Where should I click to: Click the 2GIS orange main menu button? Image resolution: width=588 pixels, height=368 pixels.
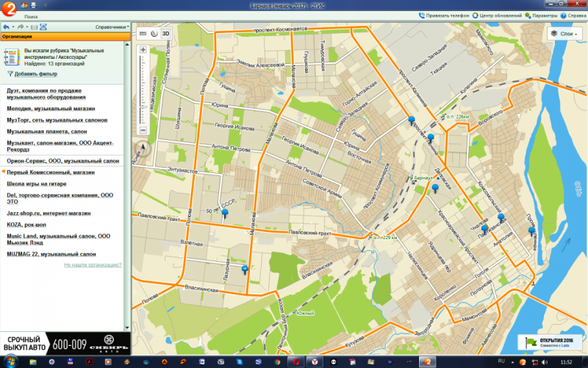10,8
